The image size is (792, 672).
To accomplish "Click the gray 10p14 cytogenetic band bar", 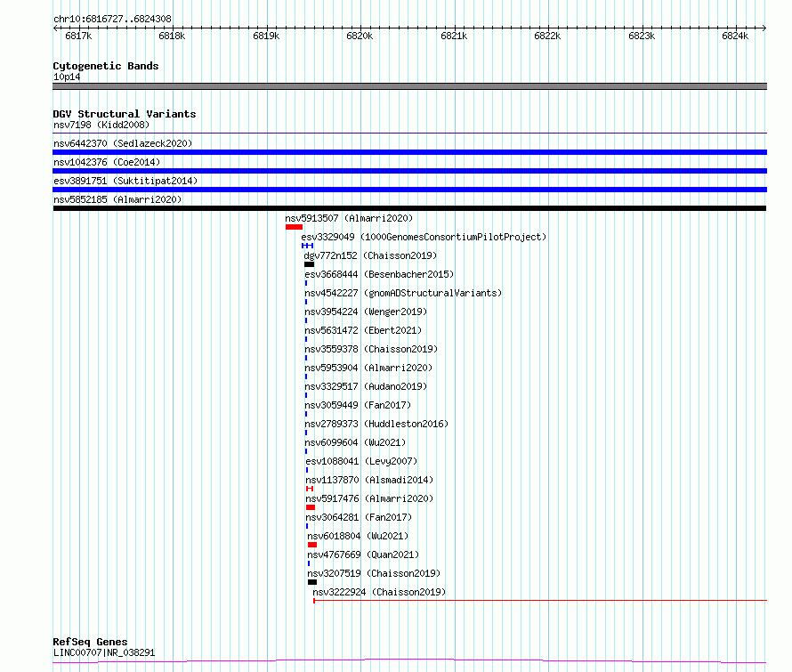I will [409, 86].
